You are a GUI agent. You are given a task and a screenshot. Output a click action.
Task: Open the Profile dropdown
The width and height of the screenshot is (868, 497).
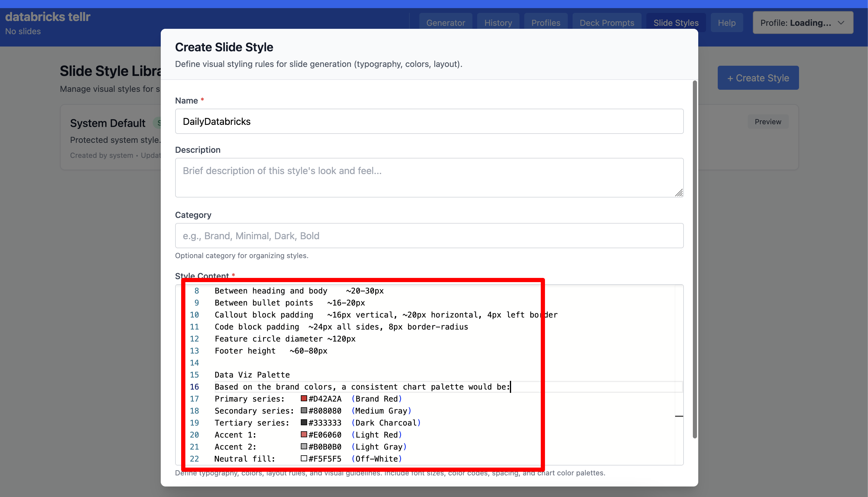point(803,23)
